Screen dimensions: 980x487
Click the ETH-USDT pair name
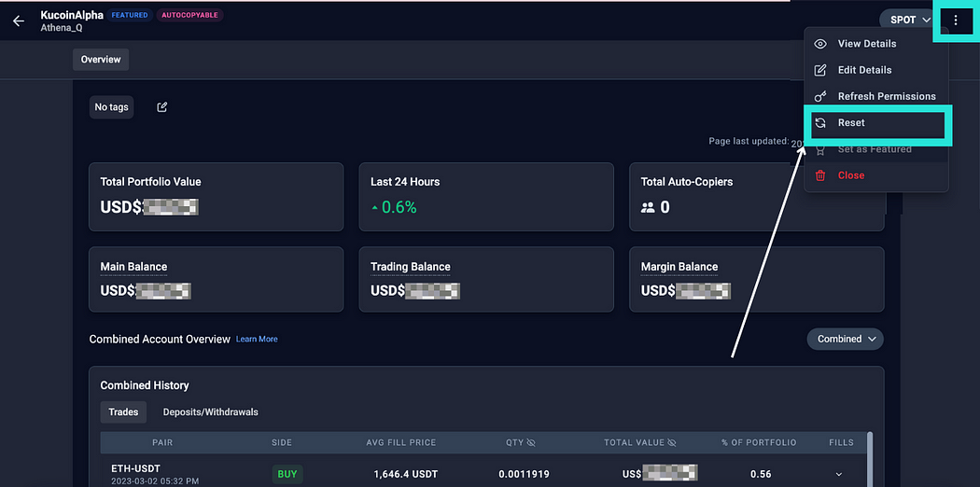pyautogui.click(x=136, y=468)
